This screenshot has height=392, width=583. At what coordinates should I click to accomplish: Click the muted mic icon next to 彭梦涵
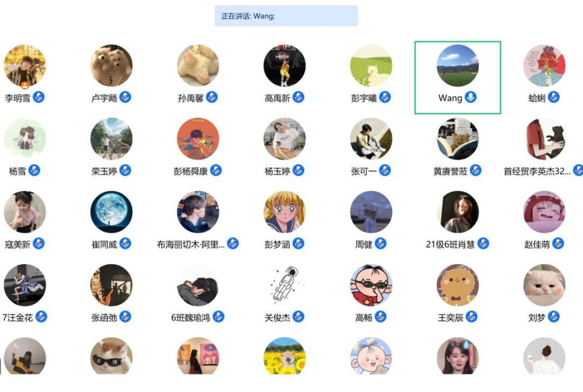(299, 244)
